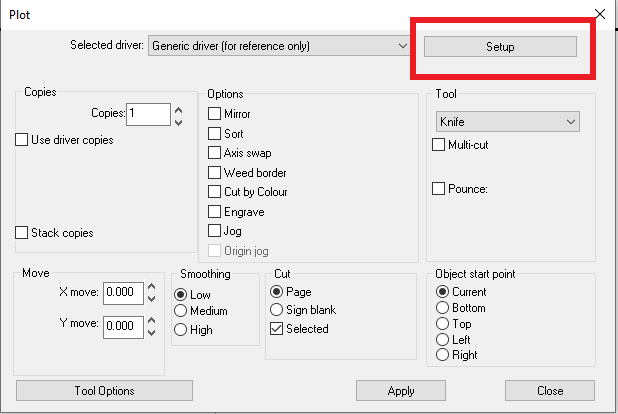Image resolution: width=618 pixels, height=414 pixels.
Task: Increase the Y move value with up arrow
Action: pos(152,320)
